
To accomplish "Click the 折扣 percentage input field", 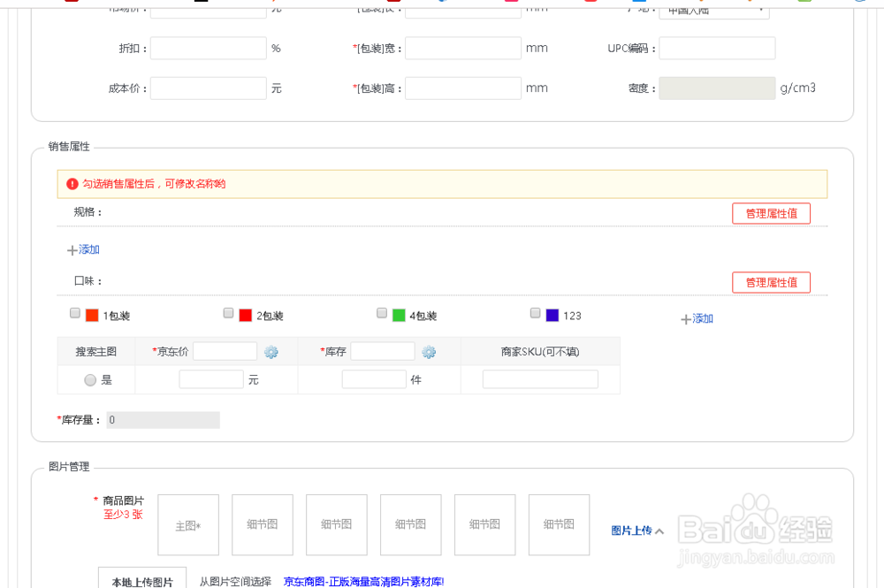I will coord(208,48).
